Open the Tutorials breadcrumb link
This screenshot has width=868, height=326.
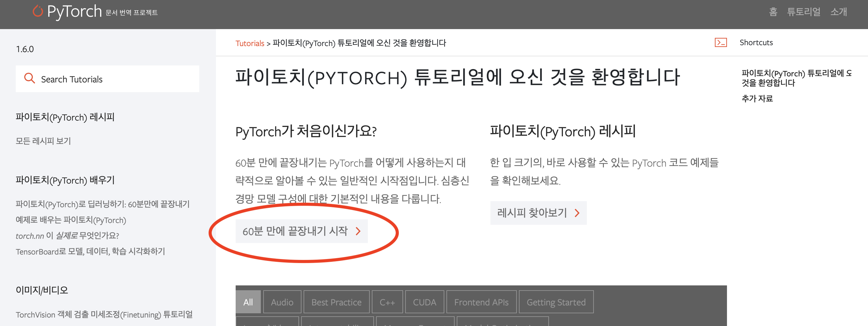[250, 43]
